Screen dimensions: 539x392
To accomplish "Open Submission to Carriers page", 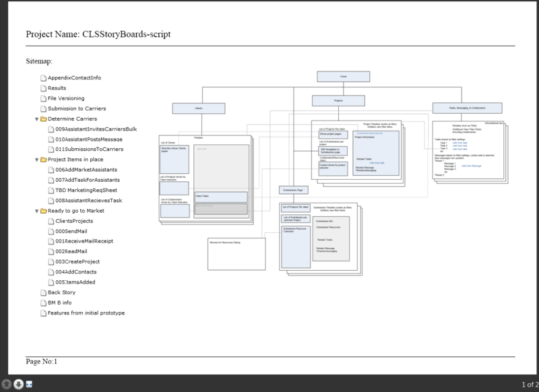I will 77,108.
